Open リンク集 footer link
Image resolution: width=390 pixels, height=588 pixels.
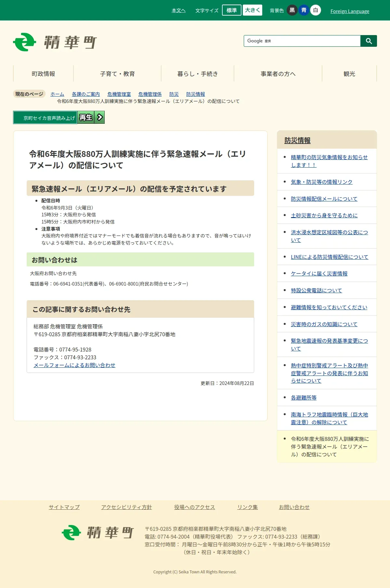(x=247, y=507)
